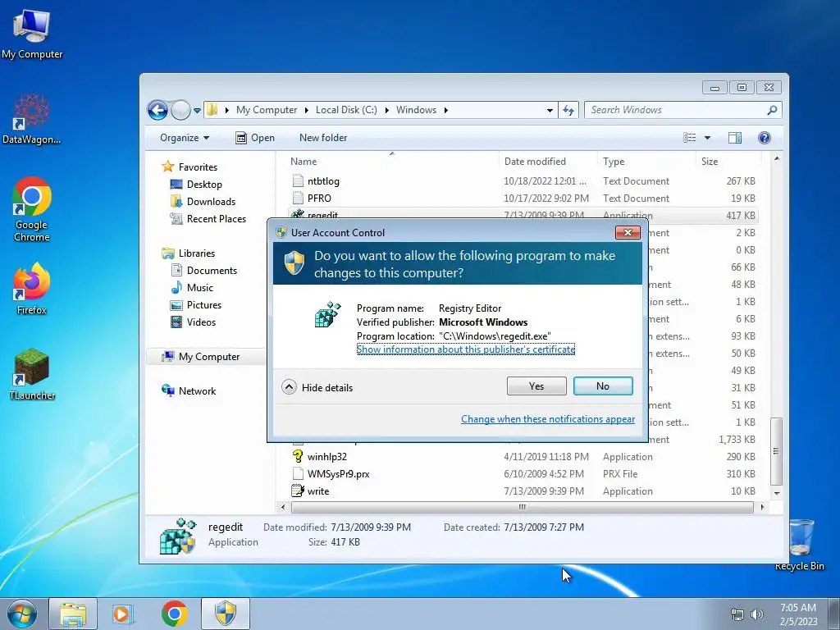Select the WMSysPr9.prx file
Screen dimensions: 840x630
tap(338, 474)
